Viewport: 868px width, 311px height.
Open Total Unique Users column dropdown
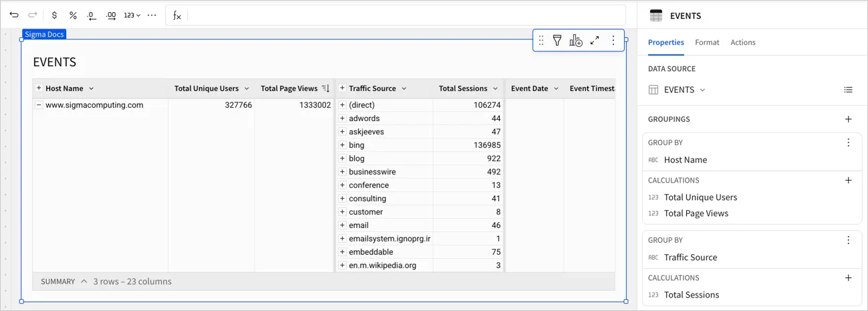tap(247, 88)
